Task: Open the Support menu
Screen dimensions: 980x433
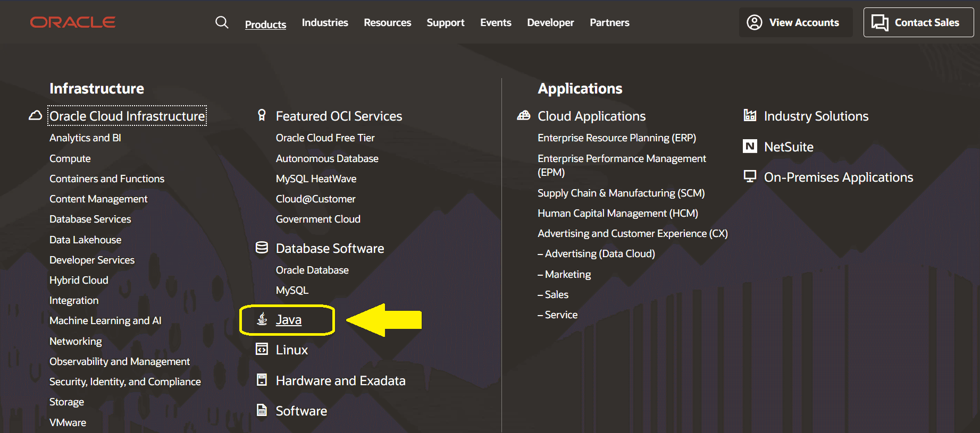Action: 446,23
